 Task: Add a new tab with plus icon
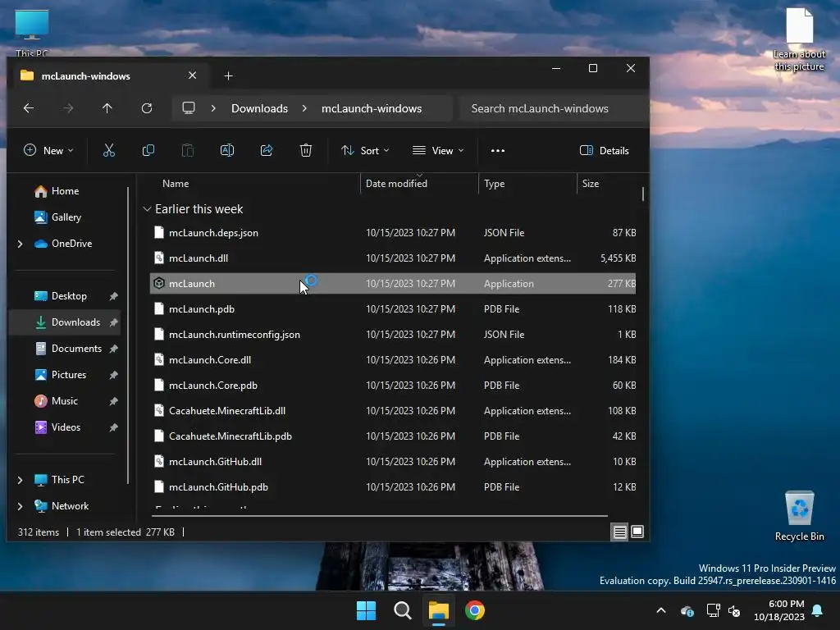pos(228,76)
